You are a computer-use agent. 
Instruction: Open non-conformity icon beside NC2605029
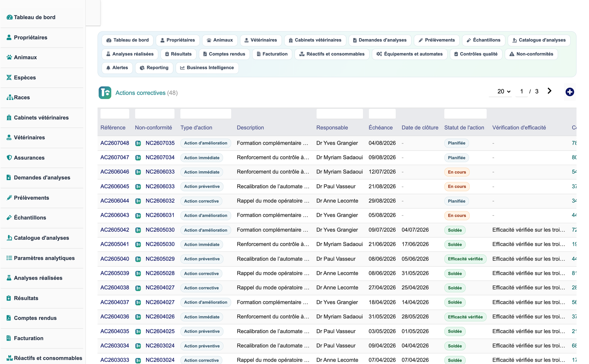138,259
